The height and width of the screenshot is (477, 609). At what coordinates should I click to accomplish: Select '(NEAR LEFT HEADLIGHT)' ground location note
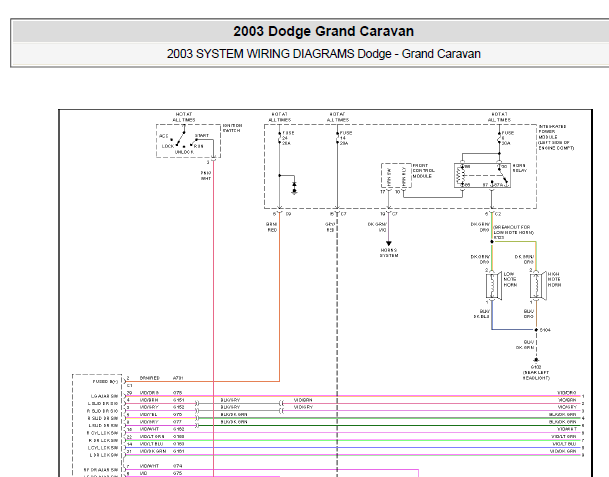(x=536, y=375)
